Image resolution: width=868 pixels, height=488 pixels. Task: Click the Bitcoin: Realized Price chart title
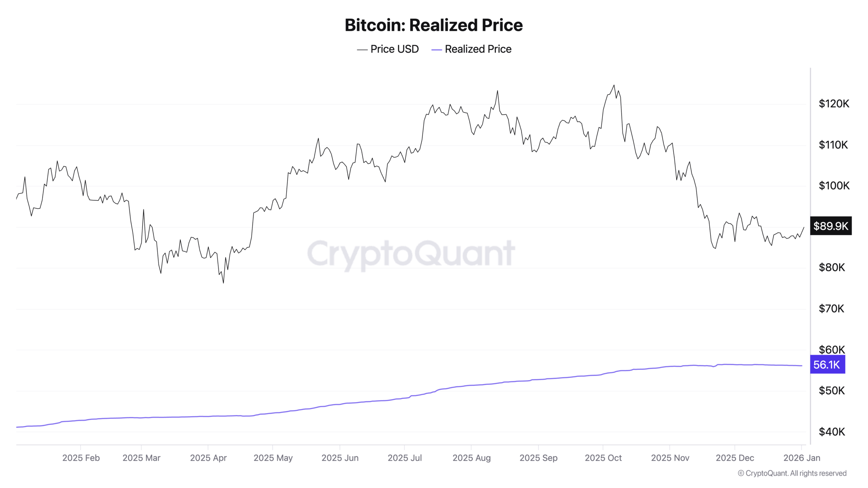click(434, 25)
